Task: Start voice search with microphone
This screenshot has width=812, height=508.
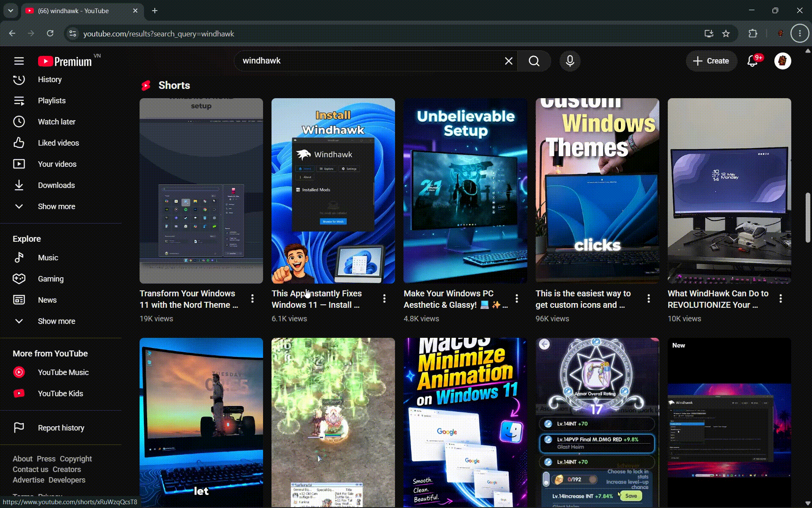Action: click(x=570, y=61)
